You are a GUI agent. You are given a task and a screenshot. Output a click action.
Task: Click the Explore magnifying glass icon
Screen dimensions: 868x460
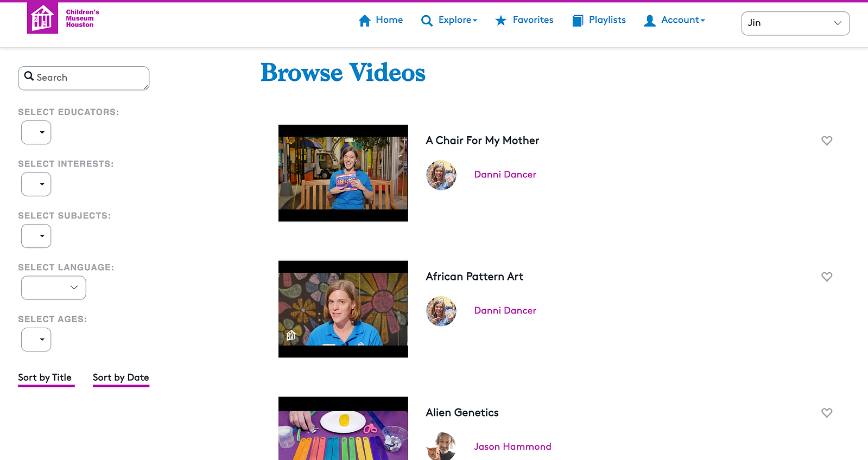(427, 21)
